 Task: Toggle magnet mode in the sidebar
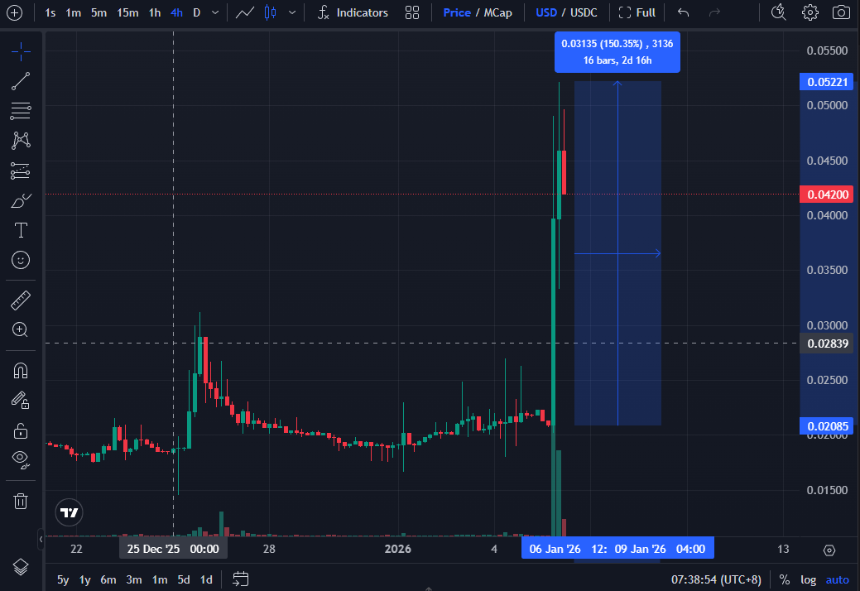point(20,370)
